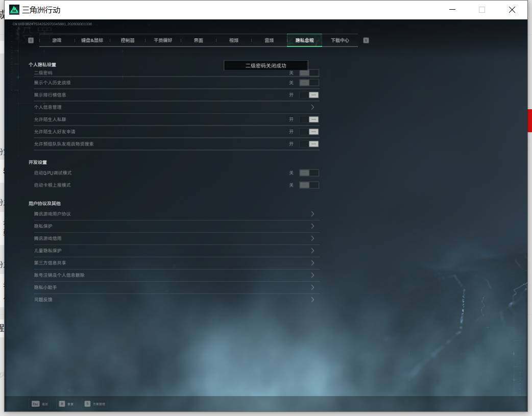Open the 问题反馈 entry
Image resolution: width=532 pixels, height=416 pixels.
(x=177, y=300)
